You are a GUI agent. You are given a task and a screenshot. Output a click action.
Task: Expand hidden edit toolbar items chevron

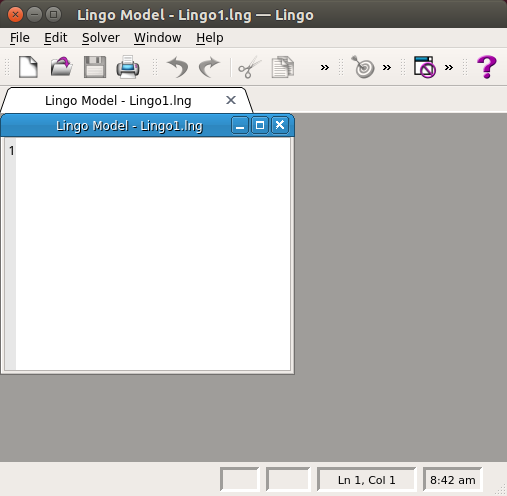tap(324, 68)
